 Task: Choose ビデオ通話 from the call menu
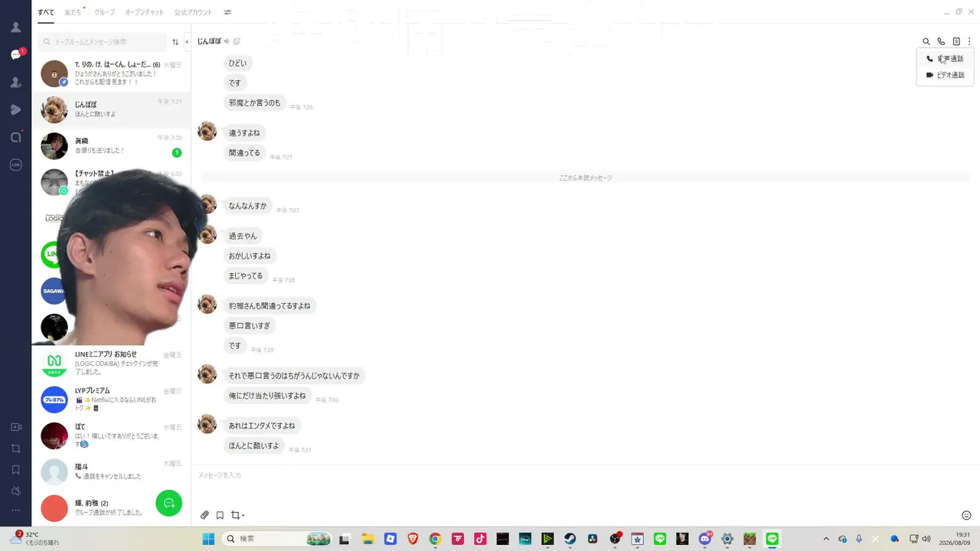point(945,75)
